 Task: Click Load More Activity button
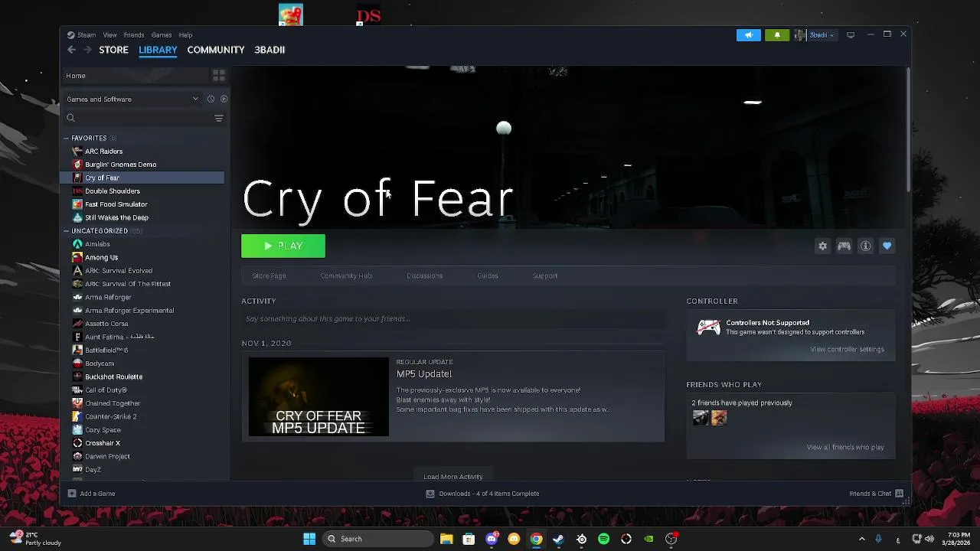coord(453,477)
